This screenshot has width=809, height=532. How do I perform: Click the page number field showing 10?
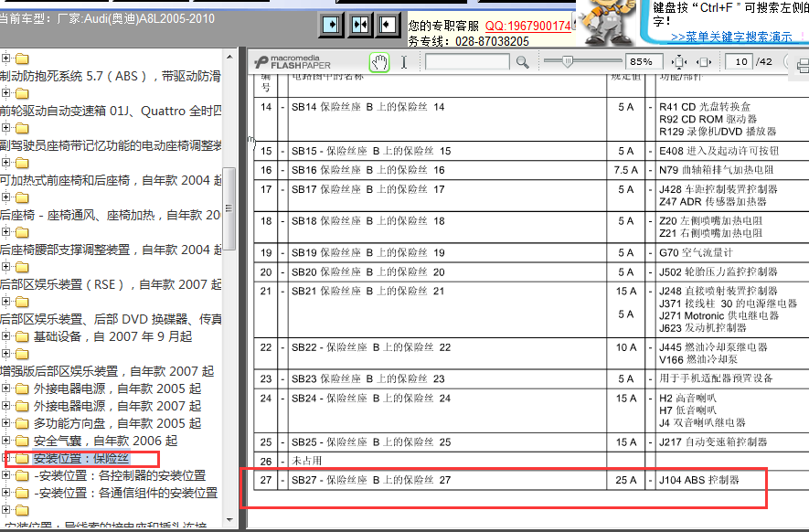click(739, 62)
